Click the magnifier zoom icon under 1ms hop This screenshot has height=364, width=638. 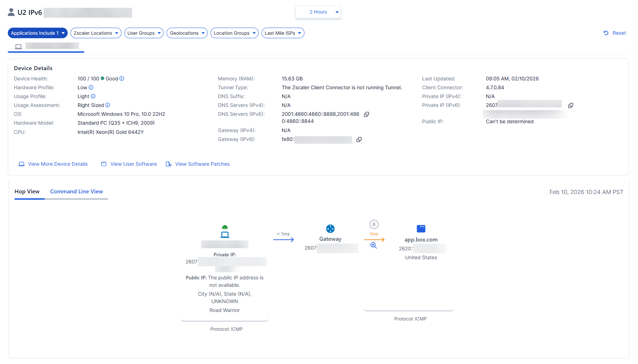[x=374, y=245]
